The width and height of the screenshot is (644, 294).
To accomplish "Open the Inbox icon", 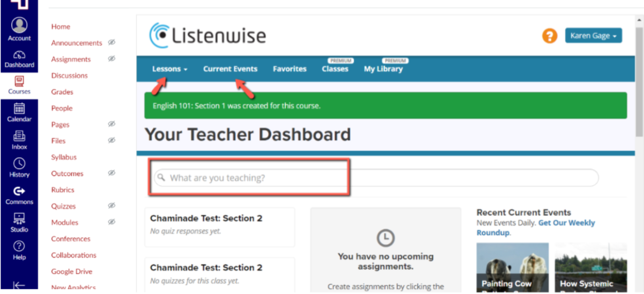I will click(19, 136).
